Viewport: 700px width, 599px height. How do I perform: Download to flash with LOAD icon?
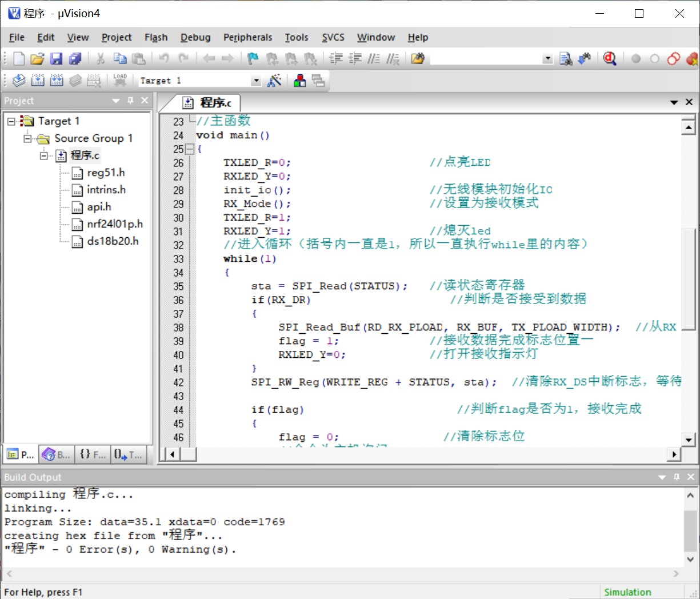click(x=120, y=81)
